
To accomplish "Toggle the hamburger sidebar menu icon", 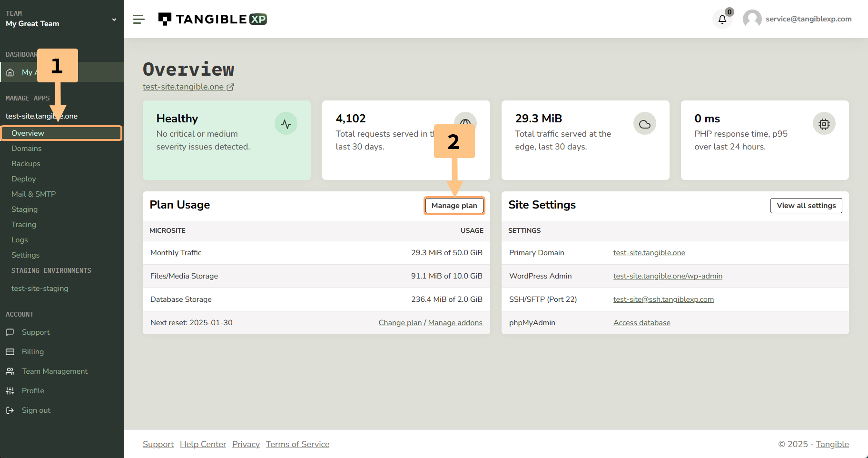I will tap(138, 19).
